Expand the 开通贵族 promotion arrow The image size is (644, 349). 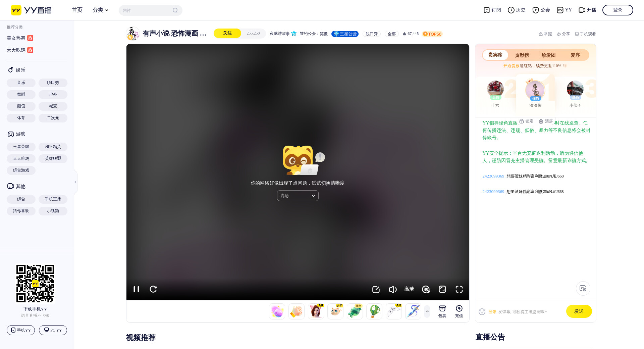566,66
